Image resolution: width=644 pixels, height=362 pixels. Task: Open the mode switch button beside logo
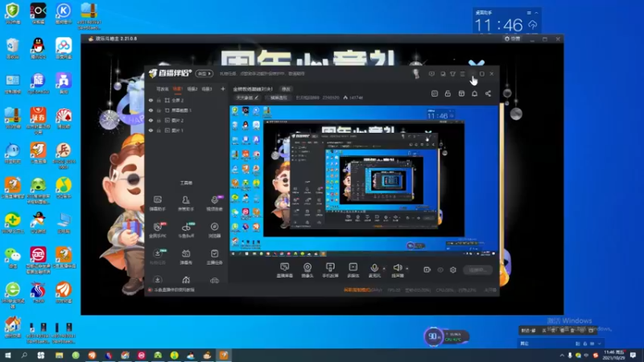pyautogui.click(x=204, y=73)
